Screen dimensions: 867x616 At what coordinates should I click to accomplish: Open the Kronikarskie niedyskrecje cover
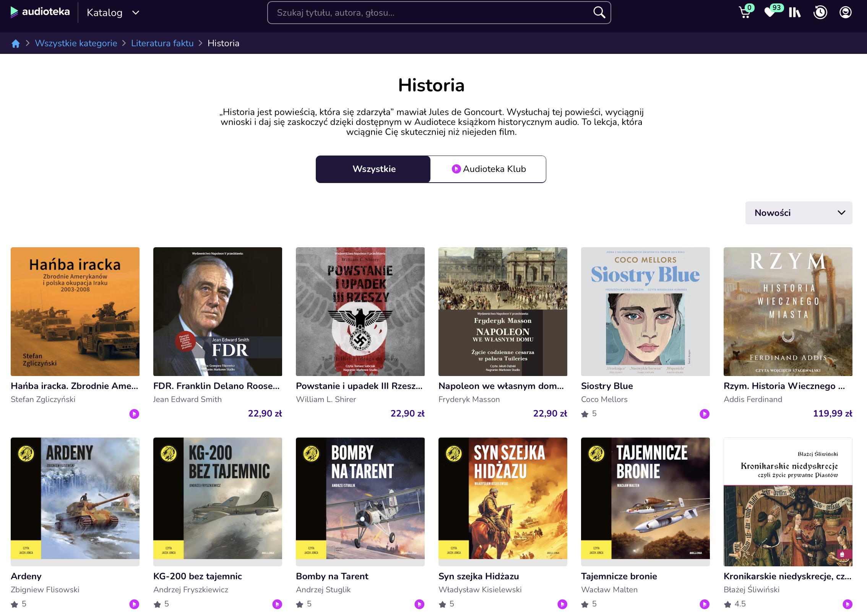pos(788,502)
